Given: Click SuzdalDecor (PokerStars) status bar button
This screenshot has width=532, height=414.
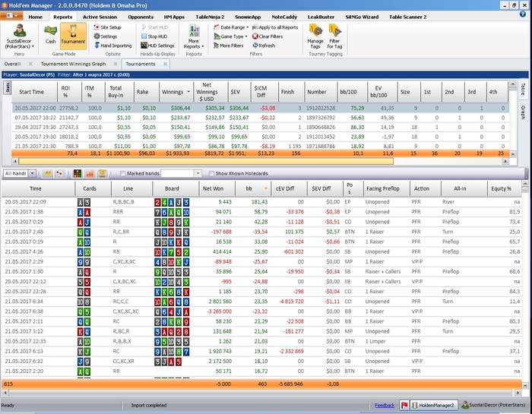Looking at the screenshot, I should (x=493, y=405).
